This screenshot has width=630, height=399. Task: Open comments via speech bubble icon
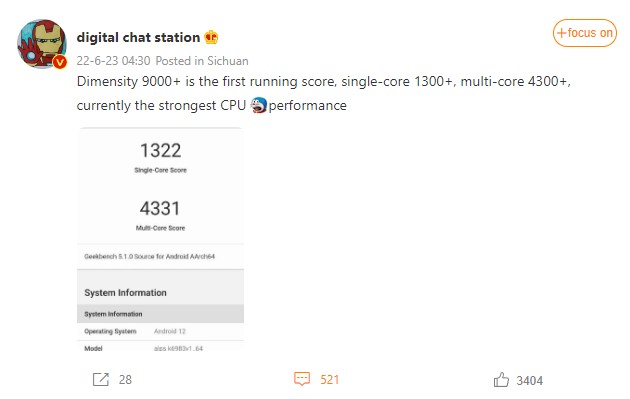(x=302, y=379)
